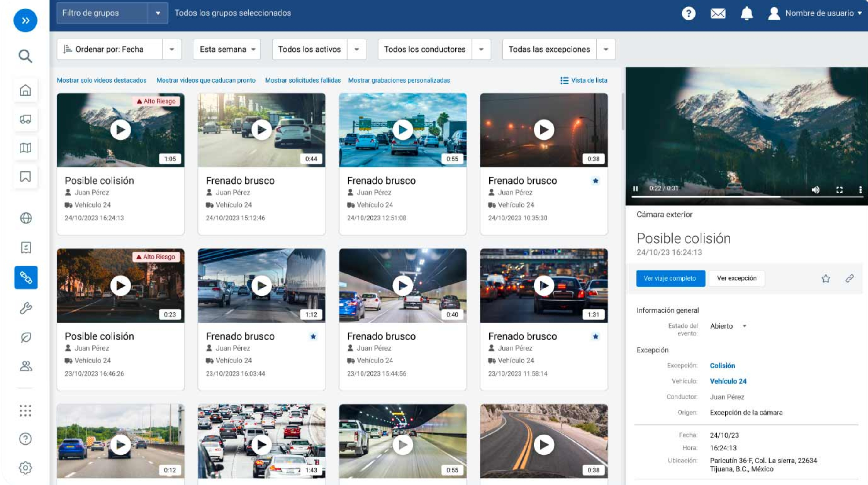Play the foggy Frenado brusco 10:35:30 video
Screen dimensions: 868x485
pyautogui.click(x=544, y=130)
